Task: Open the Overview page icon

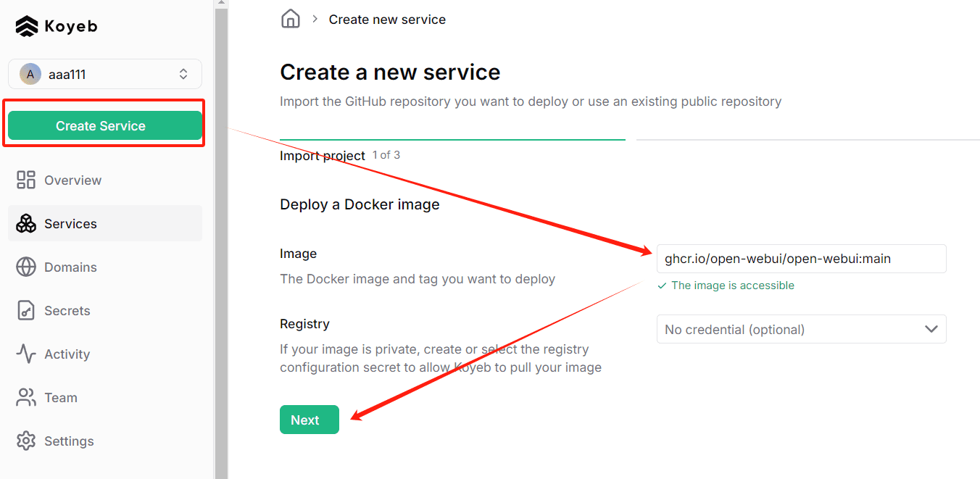Action: (x=26, y=180)
